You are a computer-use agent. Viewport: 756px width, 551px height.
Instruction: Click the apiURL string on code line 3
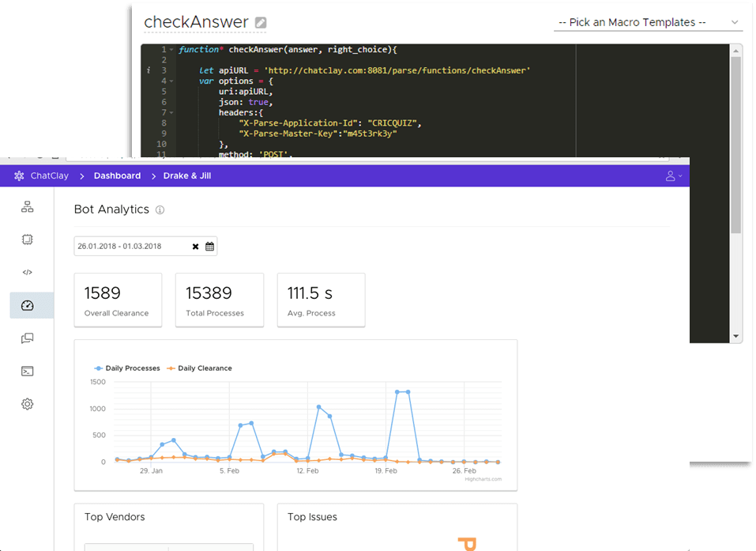point(397,70)
